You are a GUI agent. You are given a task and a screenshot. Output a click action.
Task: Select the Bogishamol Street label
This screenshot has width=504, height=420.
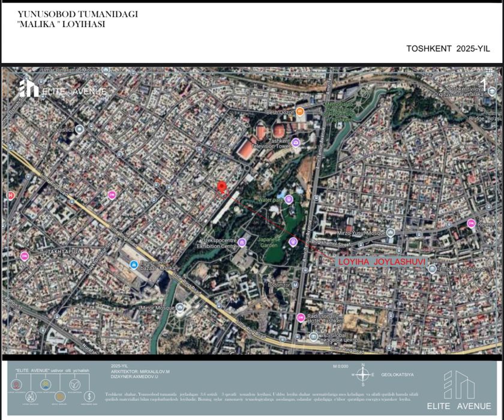pos(331,242)
